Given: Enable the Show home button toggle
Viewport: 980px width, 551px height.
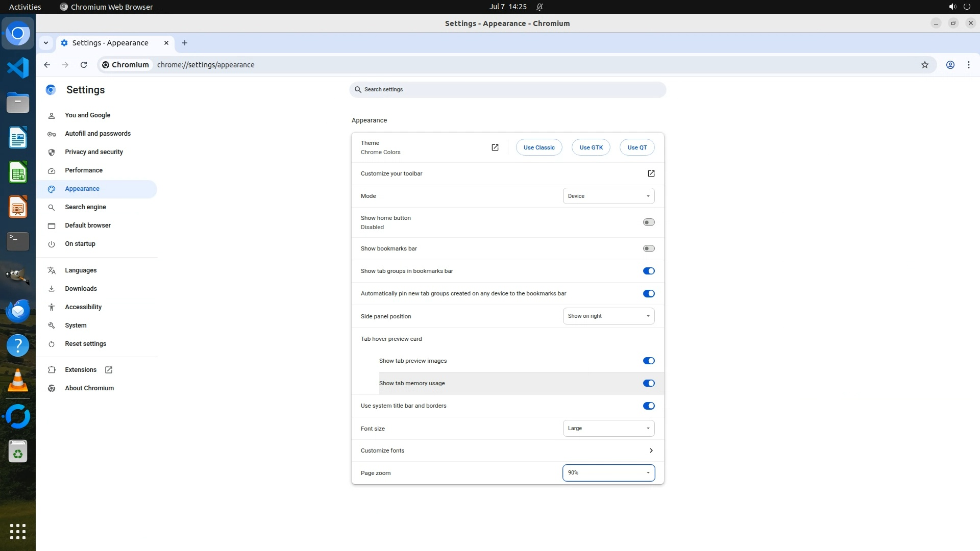Looking at the screenshot, I should point(648,222).
